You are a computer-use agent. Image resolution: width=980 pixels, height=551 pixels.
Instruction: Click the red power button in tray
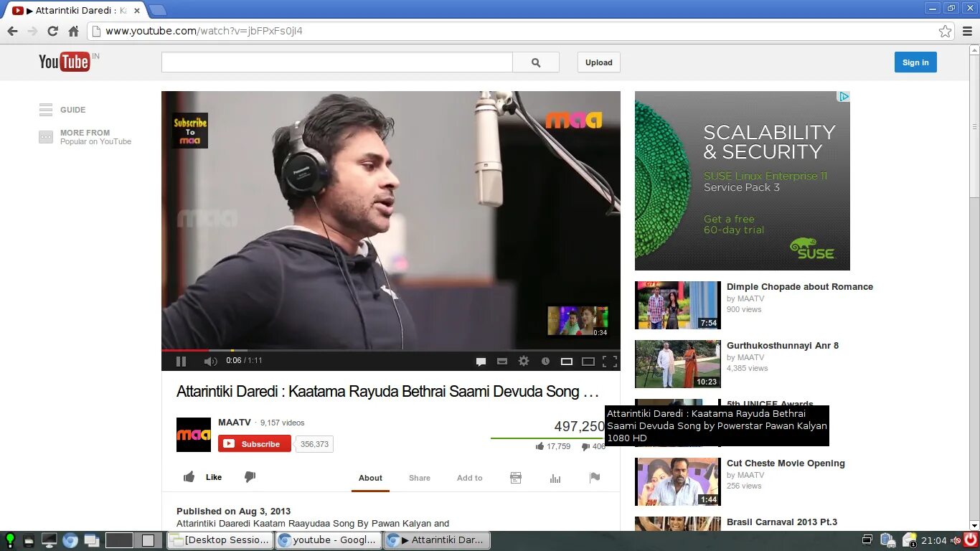(971, 540)
